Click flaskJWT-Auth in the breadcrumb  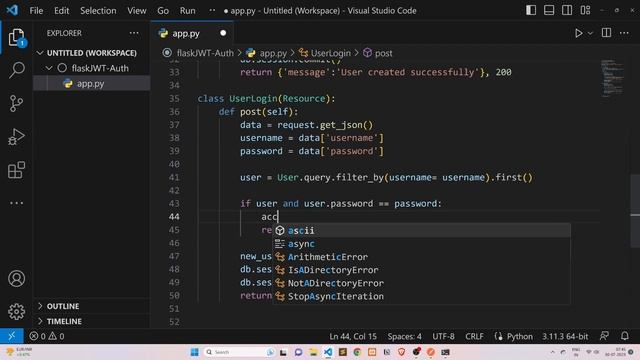pyautogui.click(x=204, y=53)
